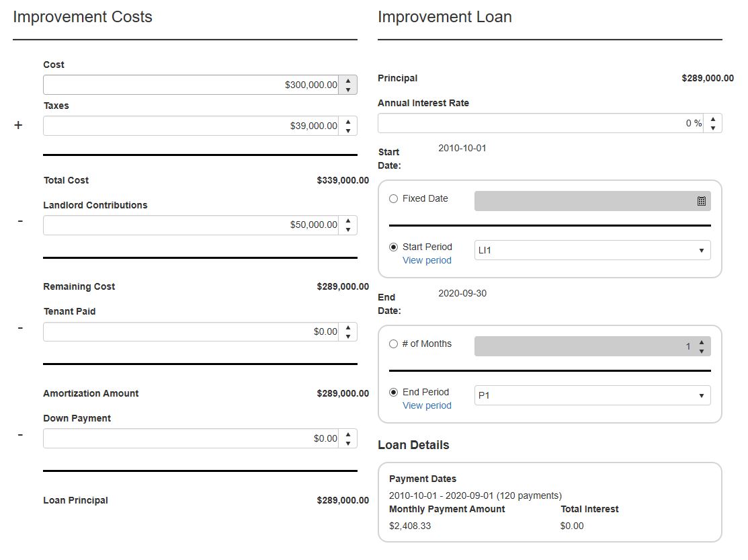Select the End Period radio option
748x560 pixels.
394,393
